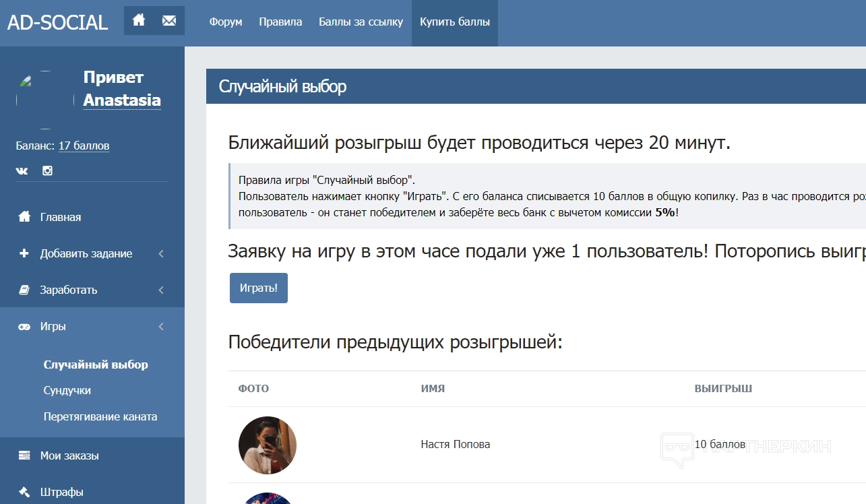This screenshot has height=504, width=866.
Task: Expand the Заработать submenu chevron
Action: point(161,290)
